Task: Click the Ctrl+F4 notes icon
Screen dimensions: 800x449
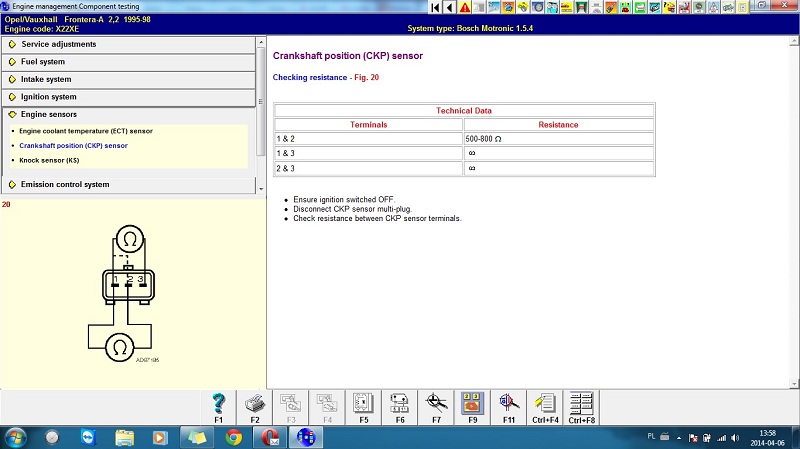Action: pyautogui.click(x=545, y=404)
